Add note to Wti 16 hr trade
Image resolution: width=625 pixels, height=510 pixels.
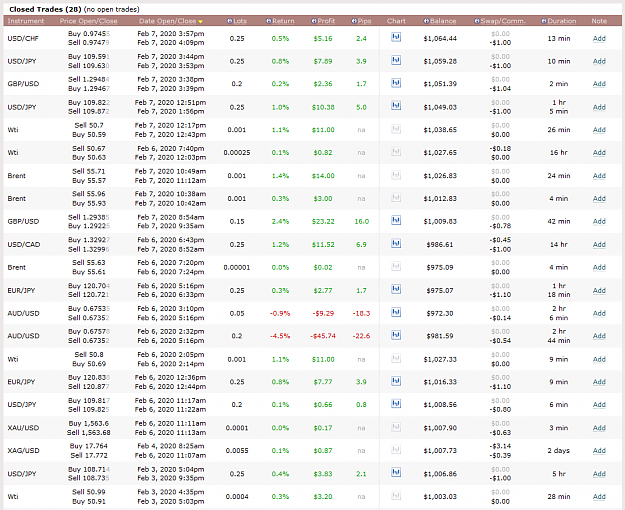599,152
